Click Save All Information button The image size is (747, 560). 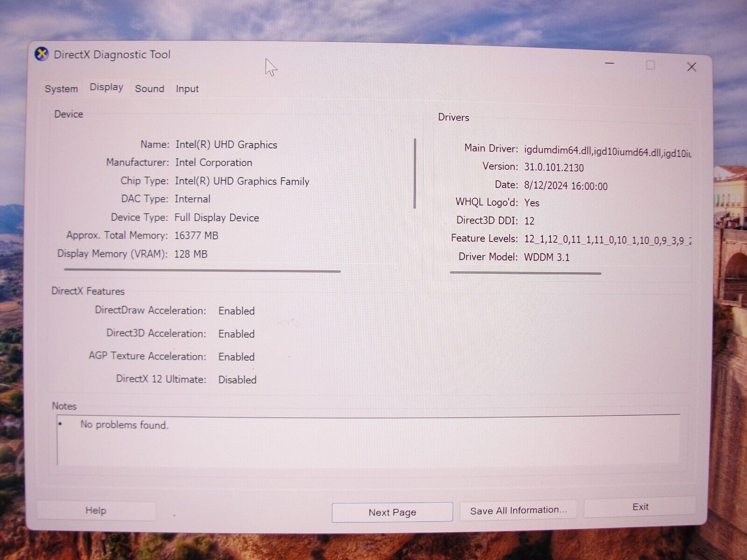(x=518, y=510)
